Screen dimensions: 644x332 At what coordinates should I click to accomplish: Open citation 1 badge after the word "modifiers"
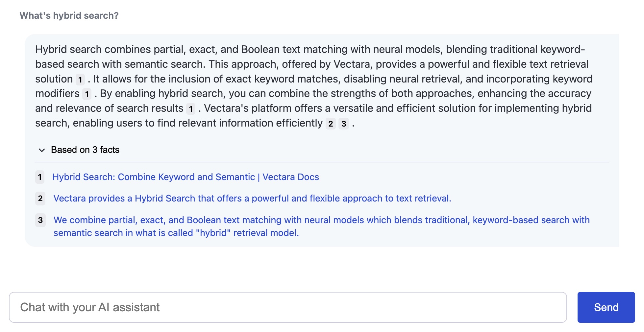click(x=87, y=94)
